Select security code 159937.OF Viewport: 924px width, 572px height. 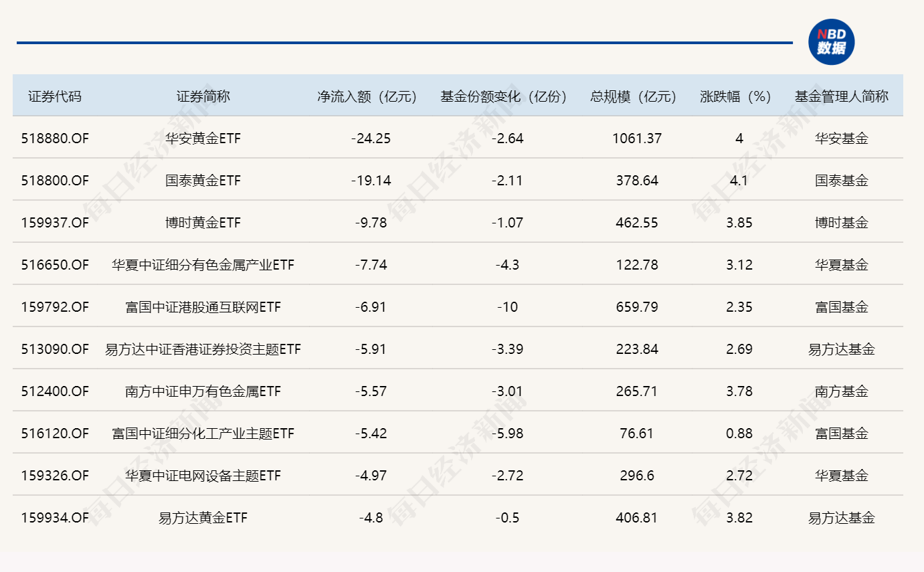(x=55, y=223)
